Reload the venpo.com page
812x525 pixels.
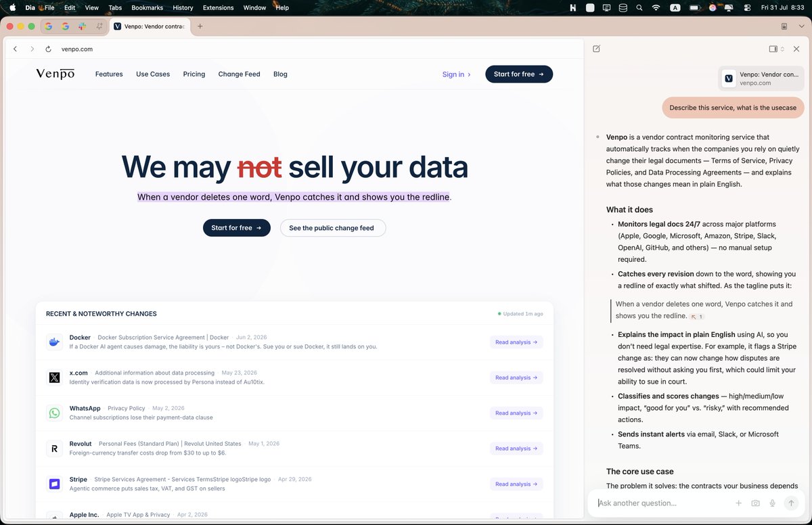click(x=48, y=49)
